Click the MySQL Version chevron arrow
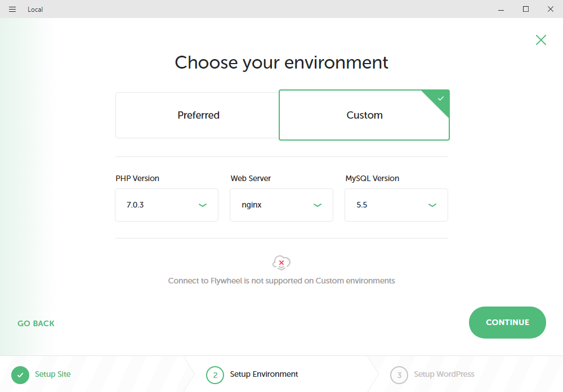 pyautogui.click(x=432, y=205)
